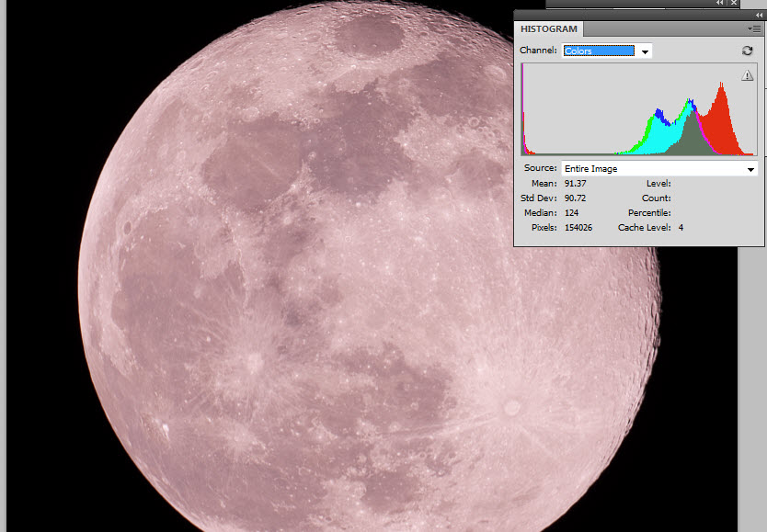Screen dimensions: 767x532
Task: Collapse the Histogram panel dock with double-arrow icon
Action: (x=759, y=15)
